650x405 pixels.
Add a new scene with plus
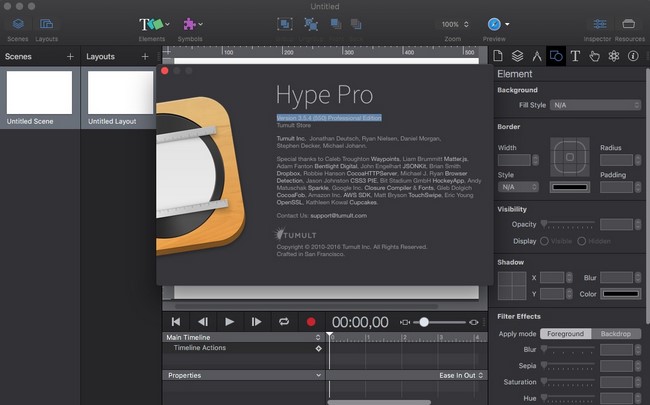tap(70, 56)
